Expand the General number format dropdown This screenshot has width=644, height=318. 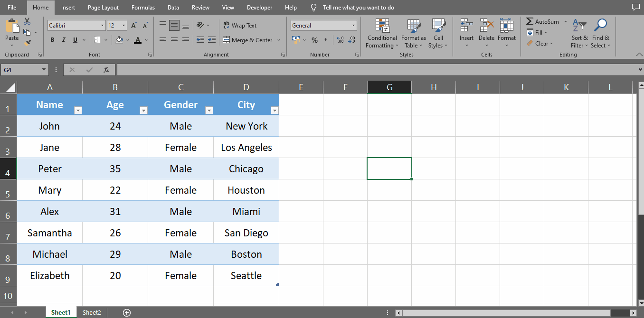[353, 25]
